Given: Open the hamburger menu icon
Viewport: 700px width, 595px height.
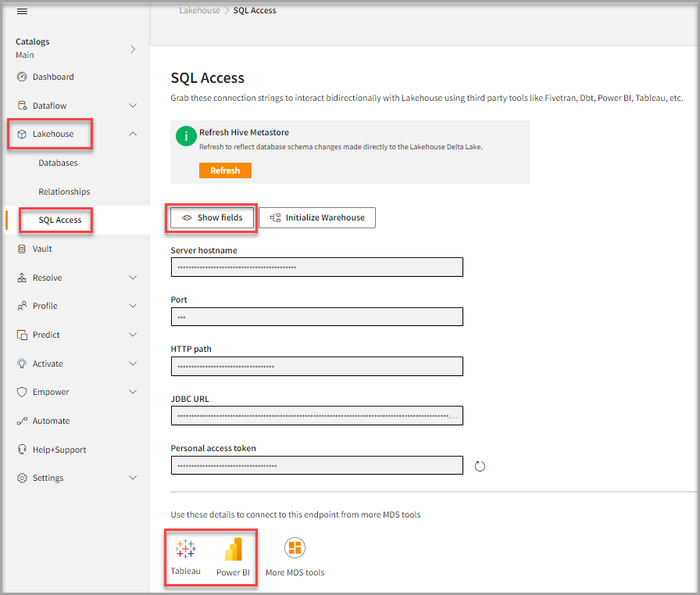Looking at the screenshot, I should (22, 11).
